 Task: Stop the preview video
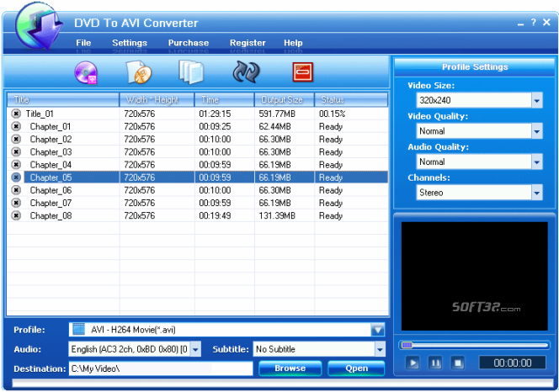point(458,363)
